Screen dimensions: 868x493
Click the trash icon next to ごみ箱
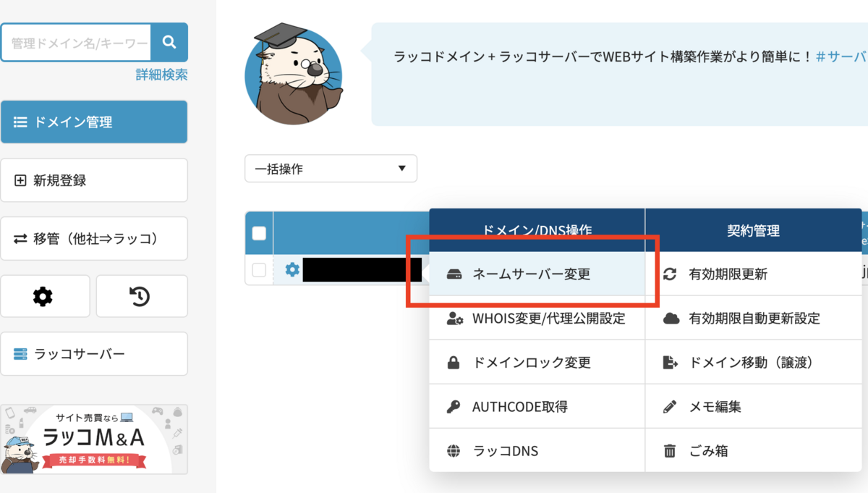[671, 450]
